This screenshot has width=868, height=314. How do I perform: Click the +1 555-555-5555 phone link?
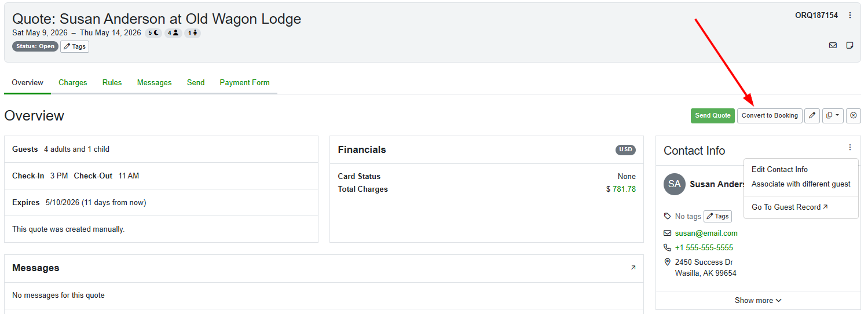coord(704,247)
